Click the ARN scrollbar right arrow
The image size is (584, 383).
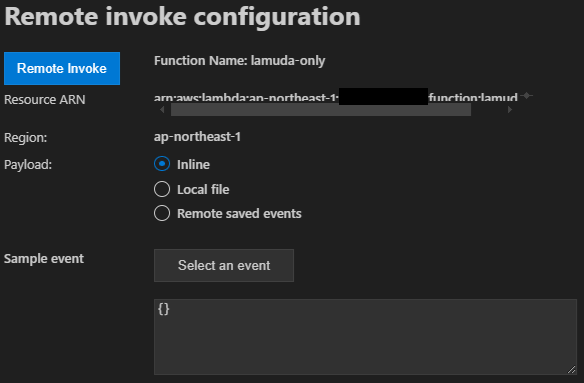(510, 110)
